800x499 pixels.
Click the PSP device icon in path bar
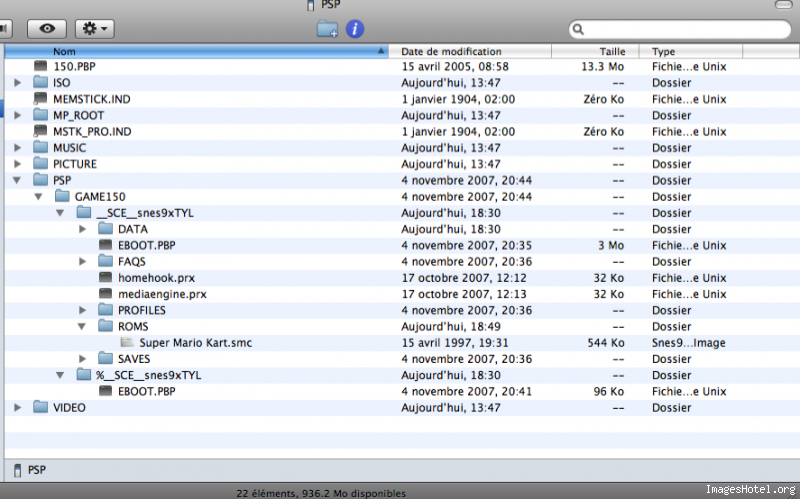17,470
